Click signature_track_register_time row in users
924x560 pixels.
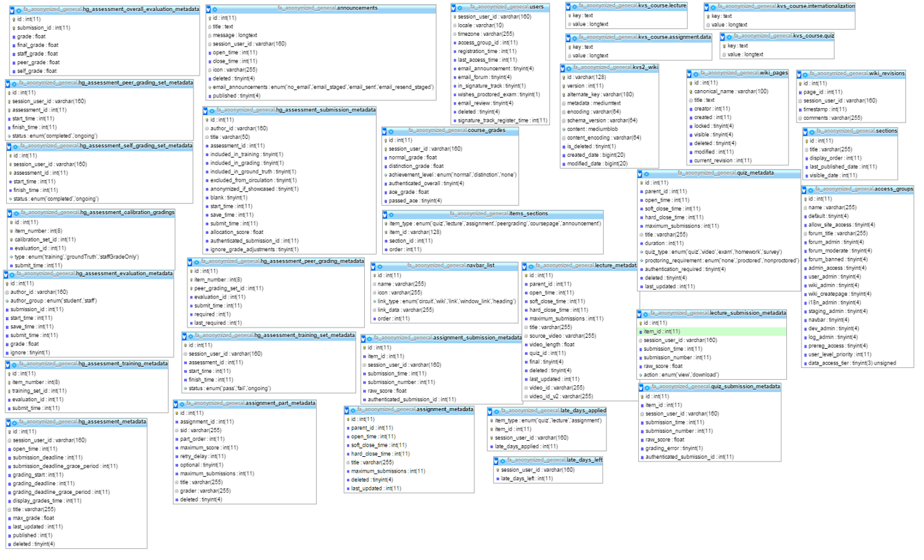point(500,120)
